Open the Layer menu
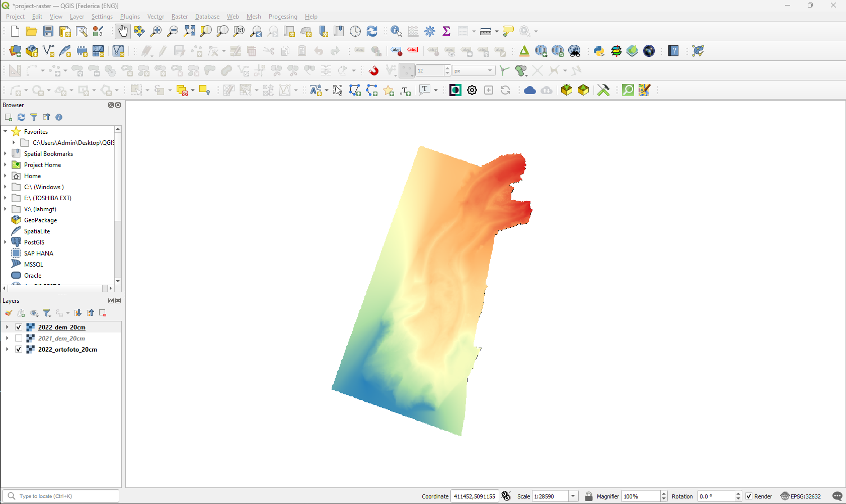This screenshot has height=504, width=846. [77, 17]
